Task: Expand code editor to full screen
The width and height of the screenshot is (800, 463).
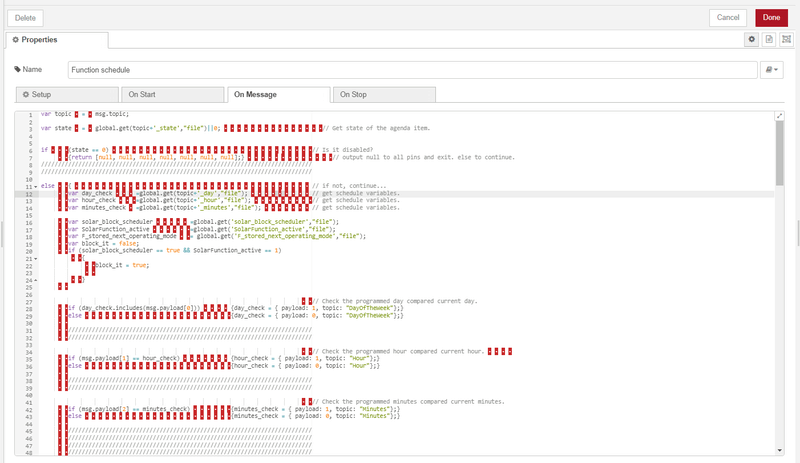Action: 779,116
